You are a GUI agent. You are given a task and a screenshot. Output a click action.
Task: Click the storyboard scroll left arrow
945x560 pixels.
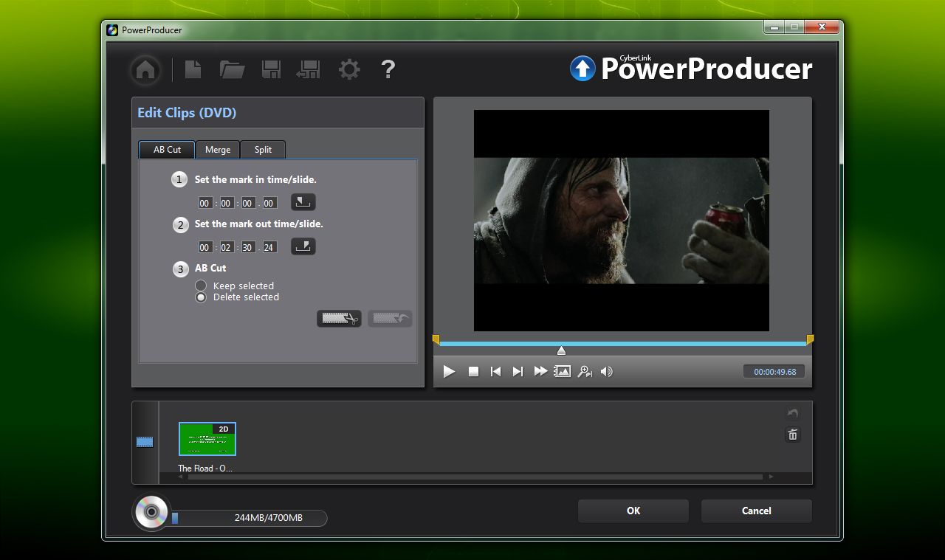pos(182,477)
